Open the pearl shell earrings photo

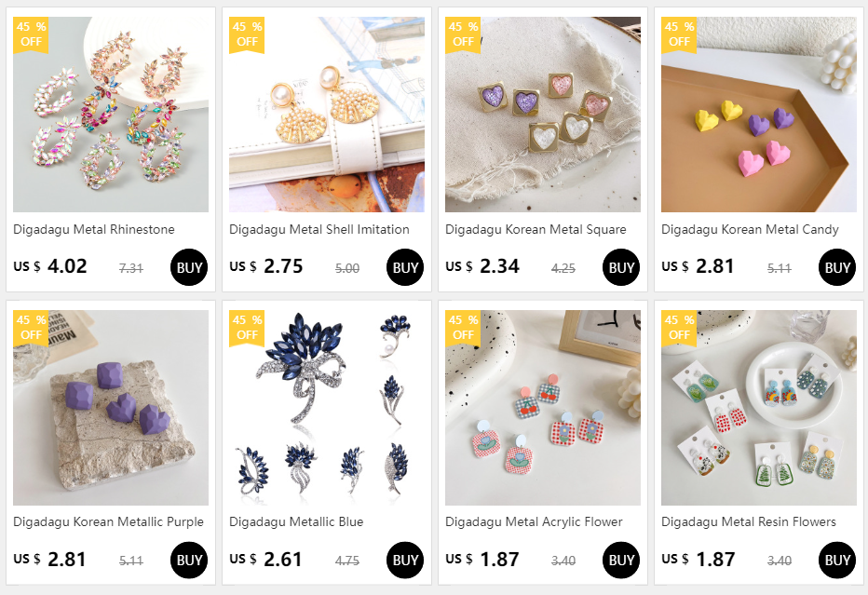pyautogui.click(x=327, y=115)
